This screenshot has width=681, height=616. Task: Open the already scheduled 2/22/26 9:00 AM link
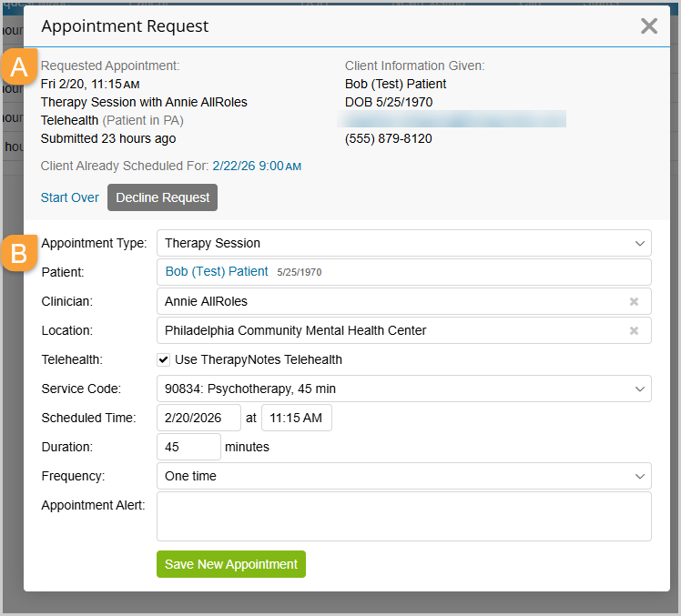click(257, 166)
